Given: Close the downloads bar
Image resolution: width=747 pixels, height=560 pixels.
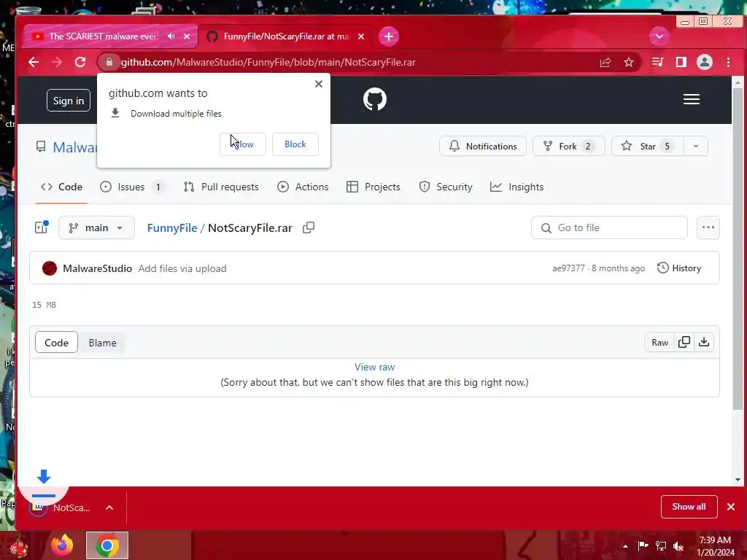Looking at the screenshot, I should [x=731, y=507].
